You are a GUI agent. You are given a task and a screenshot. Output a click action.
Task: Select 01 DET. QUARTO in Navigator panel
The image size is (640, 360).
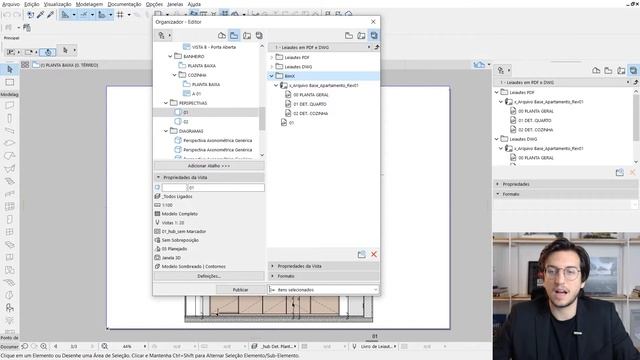click(x=535, y=120)
